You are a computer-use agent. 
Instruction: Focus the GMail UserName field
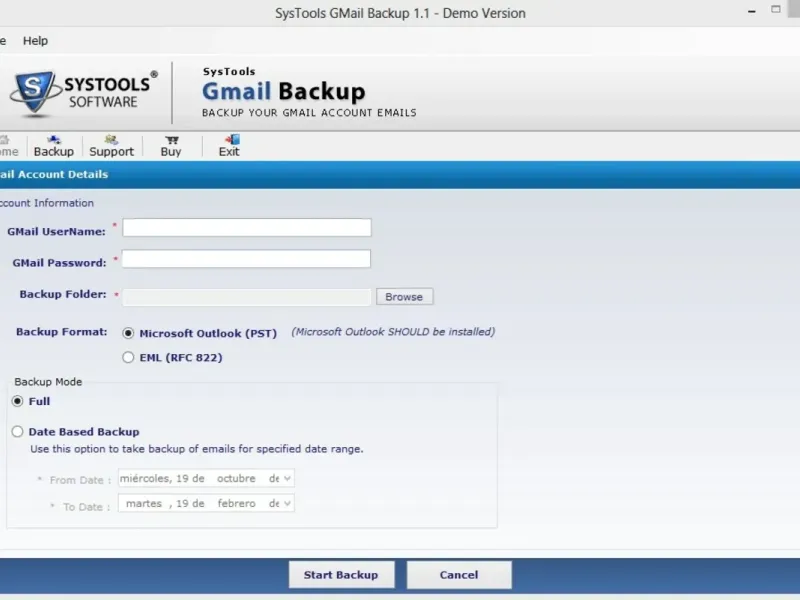247,228
